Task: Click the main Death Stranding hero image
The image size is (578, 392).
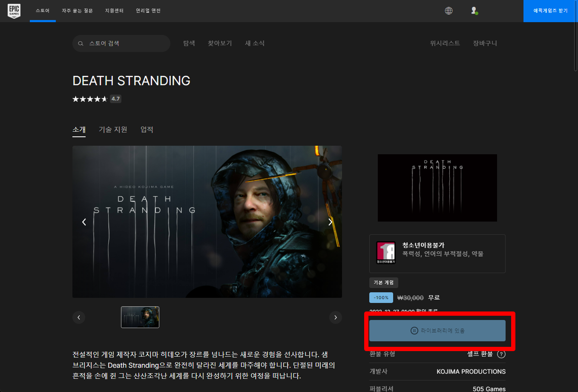Action: coord(207,222)
